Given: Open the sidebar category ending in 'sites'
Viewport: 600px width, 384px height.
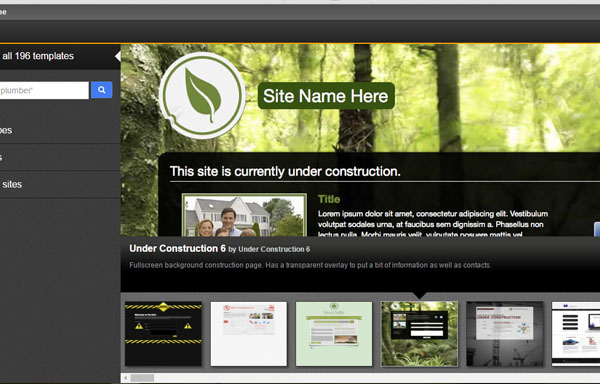Looking at the screenshot, I should pyautogui.click(x=60, y=184).
